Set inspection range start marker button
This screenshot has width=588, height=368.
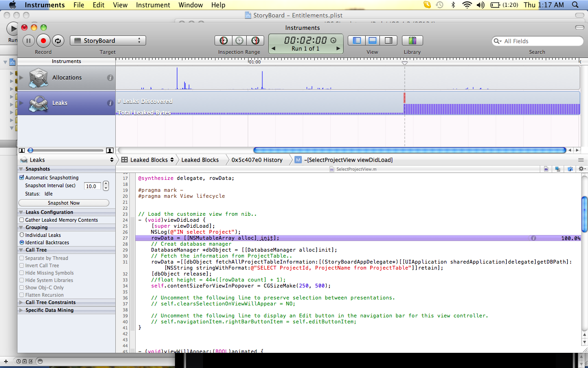(224, 40)
